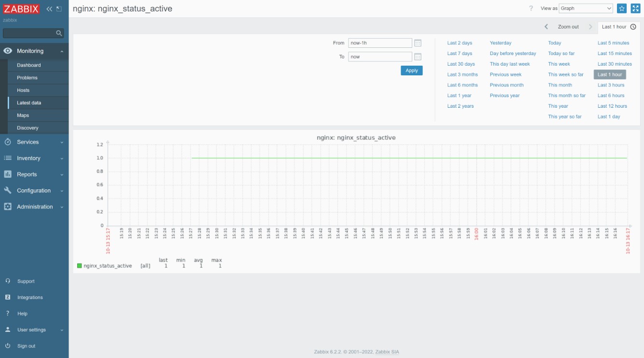Click the green nginx_status_active legend swatch

79,266
